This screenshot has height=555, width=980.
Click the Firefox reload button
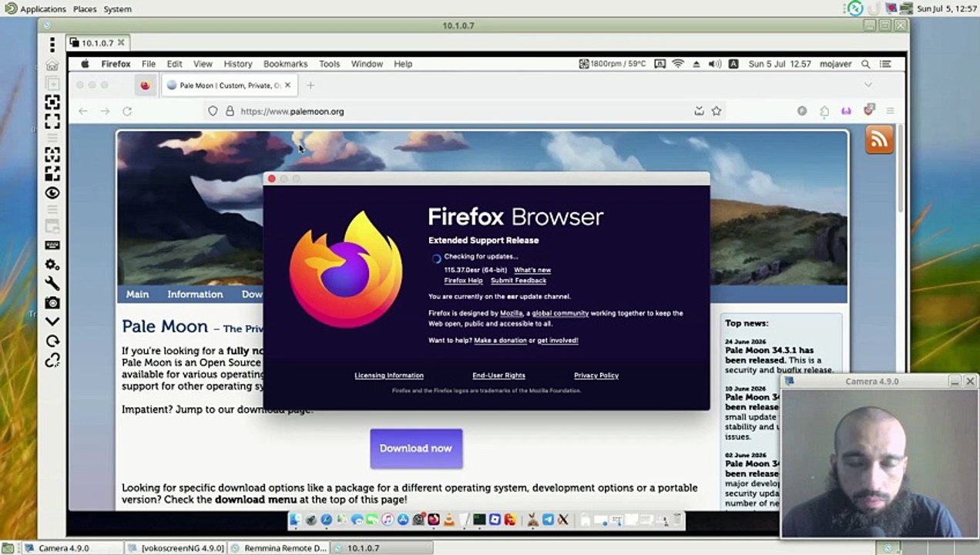(x=127, y=111)
